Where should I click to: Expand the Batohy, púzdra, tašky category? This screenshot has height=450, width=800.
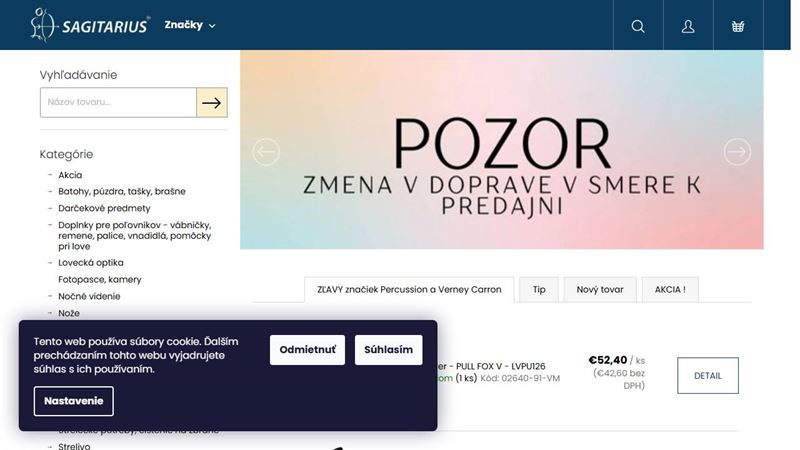[50, 191]
